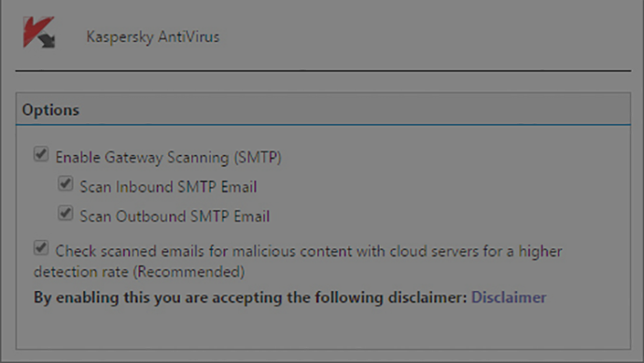The image size is (644, 363).
Task: Click the Kaspersky red K logo
Action: 36,31
